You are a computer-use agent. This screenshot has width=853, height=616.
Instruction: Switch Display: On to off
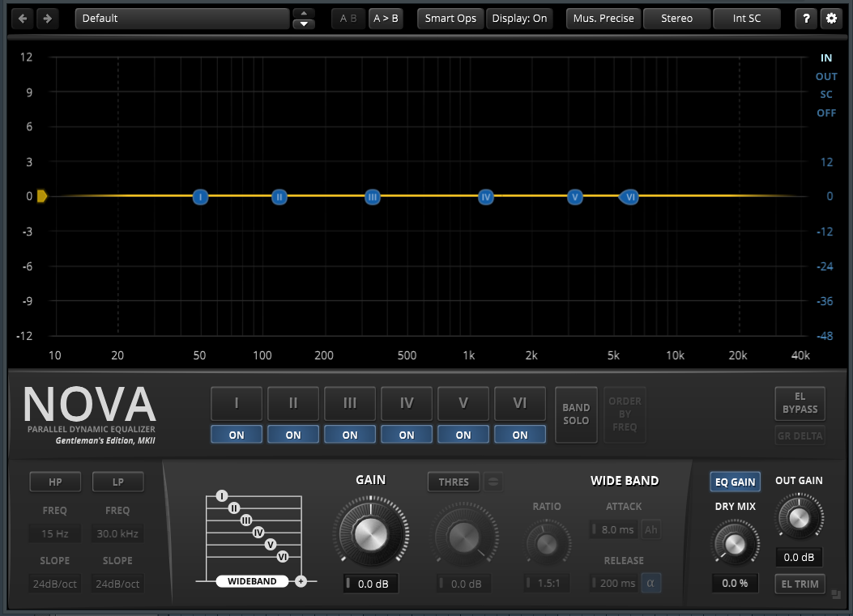click(519, 18)
